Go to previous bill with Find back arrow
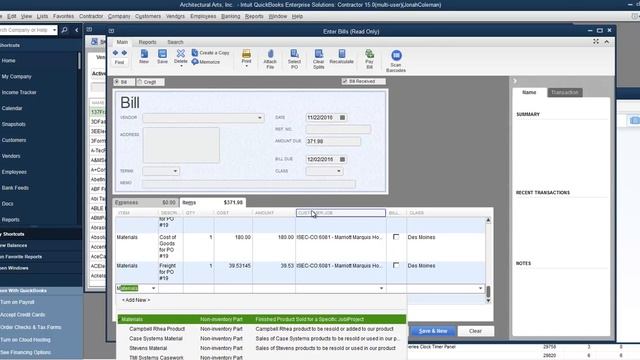Image resolution: width=640 pixels, height=360 pixels. coord(115,53)
